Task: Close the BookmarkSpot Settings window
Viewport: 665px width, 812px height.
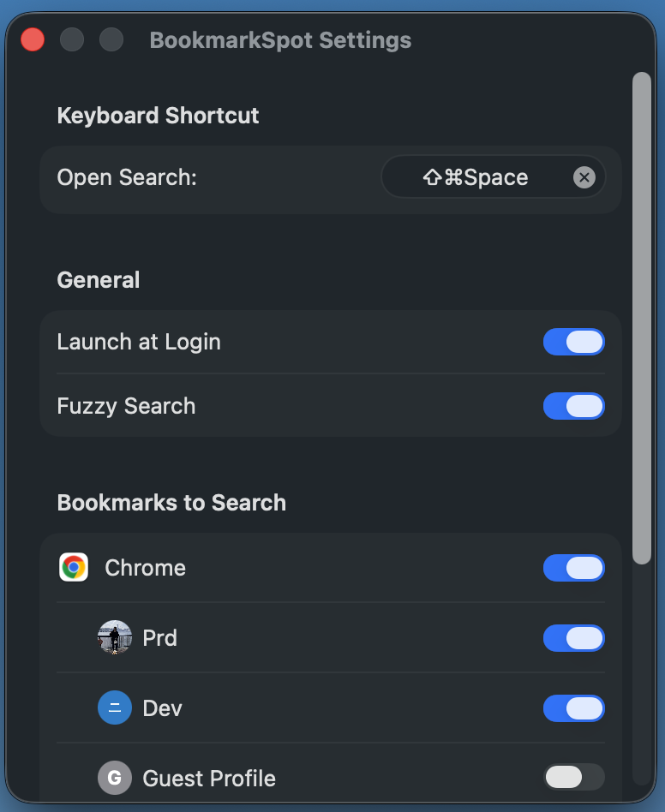Action: 32,39
